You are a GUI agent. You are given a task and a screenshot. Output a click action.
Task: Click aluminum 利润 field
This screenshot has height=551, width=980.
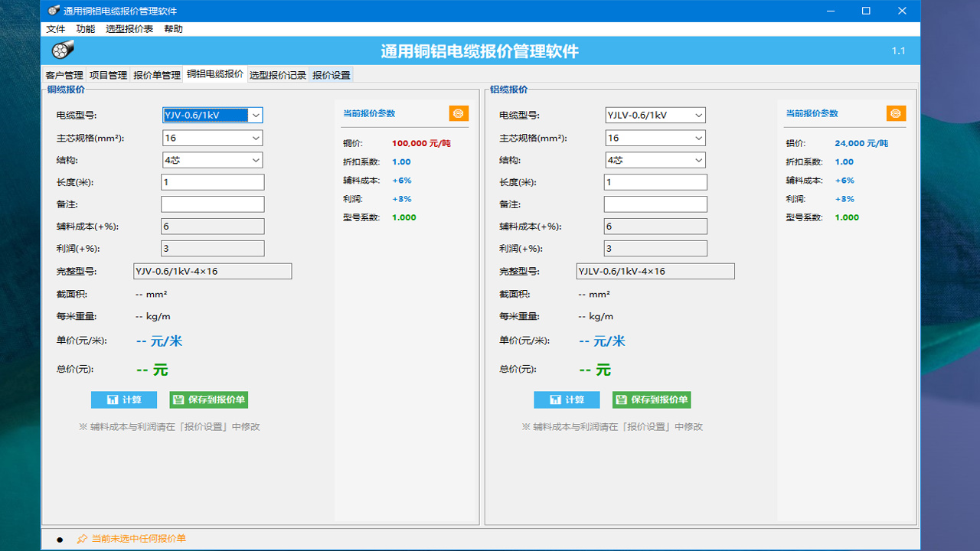[x=655, y=249]
